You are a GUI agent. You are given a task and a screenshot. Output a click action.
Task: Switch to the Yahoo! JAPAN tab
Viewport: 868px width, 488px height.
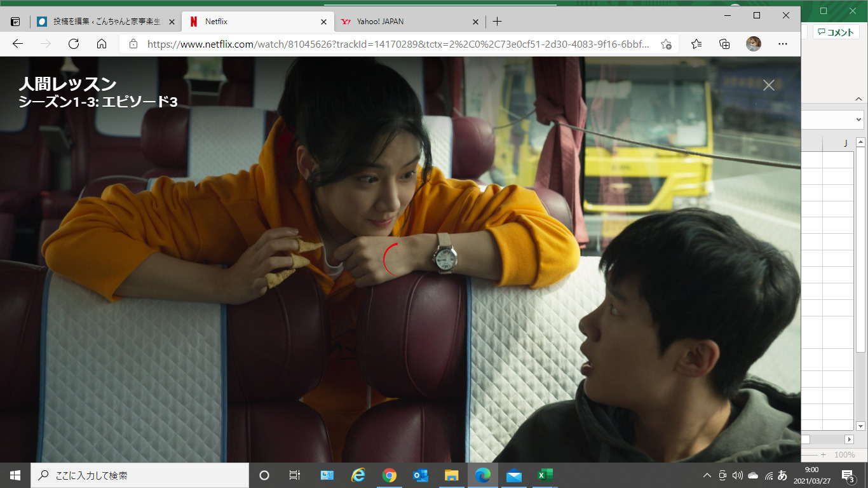[x=410, y=22]
